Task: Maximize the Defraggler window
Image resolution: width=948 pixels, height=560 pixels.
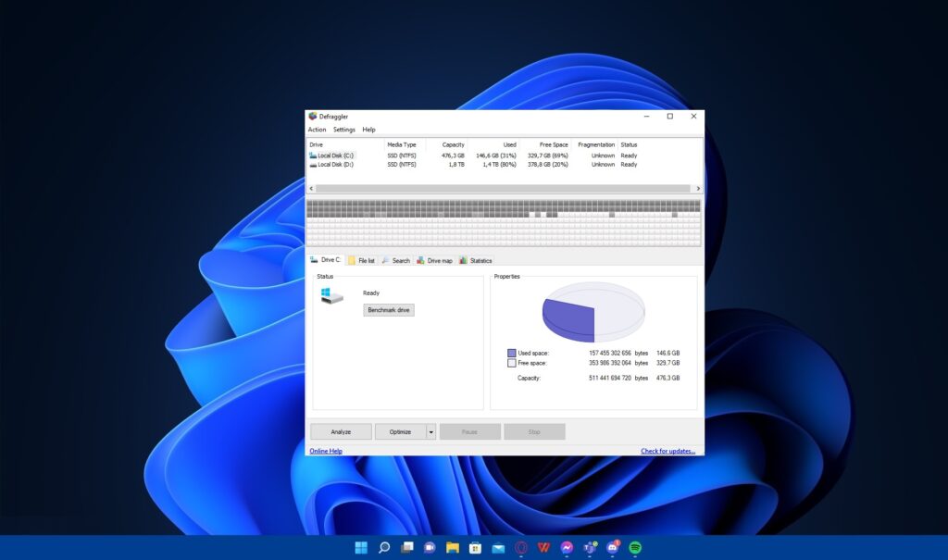Action: (x=670, y=116)
